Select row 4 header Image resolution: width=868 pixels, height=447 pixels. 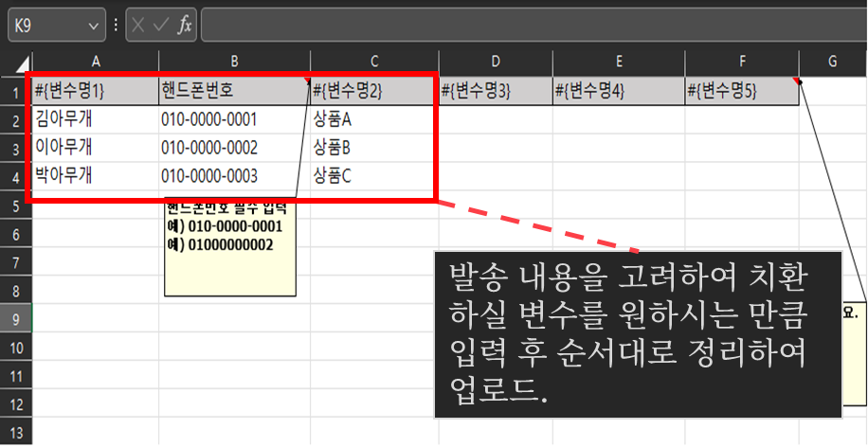[16, 177]
